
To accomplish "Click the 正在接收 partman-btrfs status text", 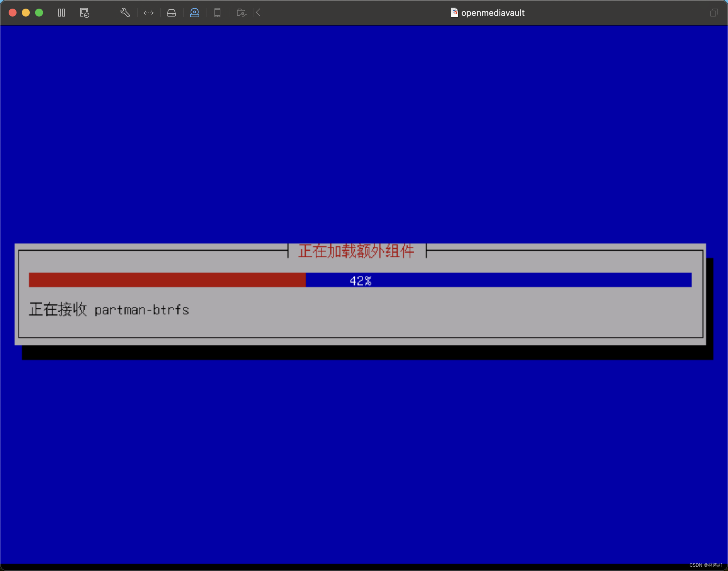I will point(109,310).
